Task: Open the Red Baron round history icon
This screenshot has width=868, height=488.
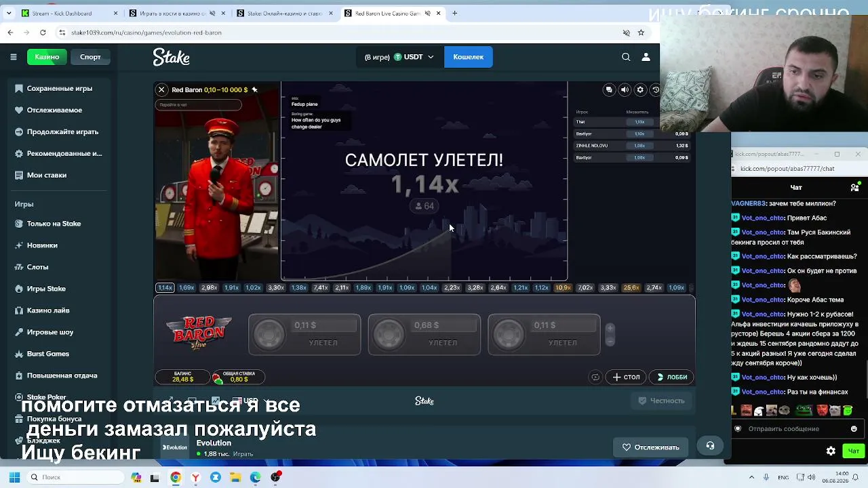Action: [655, 89]
